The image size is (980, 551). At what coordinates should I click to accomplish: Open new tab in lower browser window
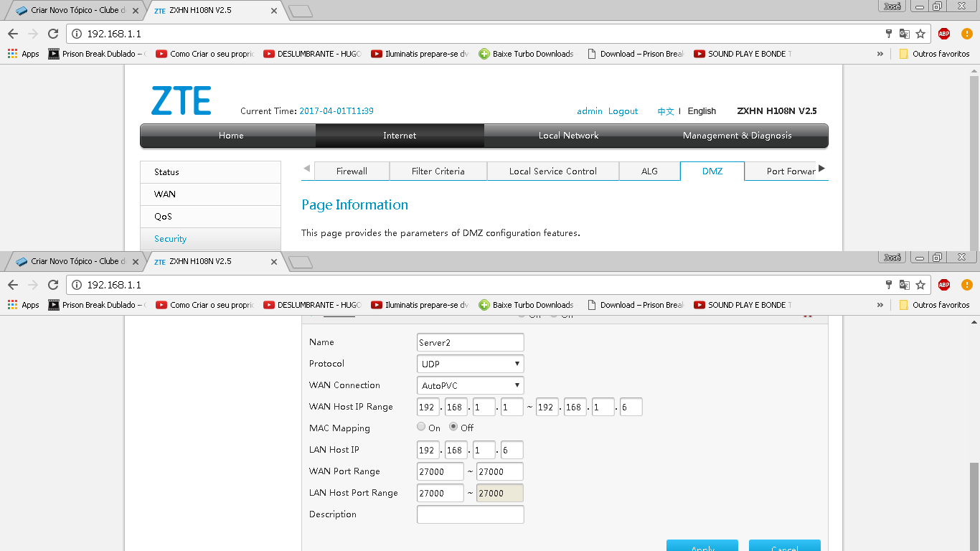(x=301, y=263)
